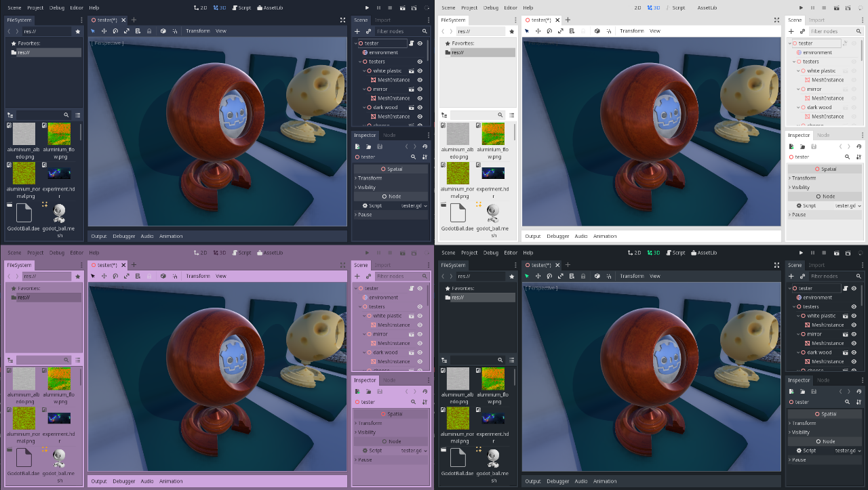Image resolution: width=868 pixels, height=490 pixels.
Task: Select the Move mode tool in dark blue editor
Action: [104, 30]
